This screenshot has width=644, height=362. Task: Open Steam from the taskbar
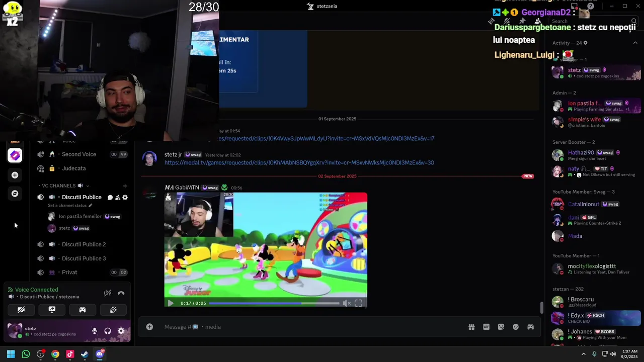tap(85, 354)
